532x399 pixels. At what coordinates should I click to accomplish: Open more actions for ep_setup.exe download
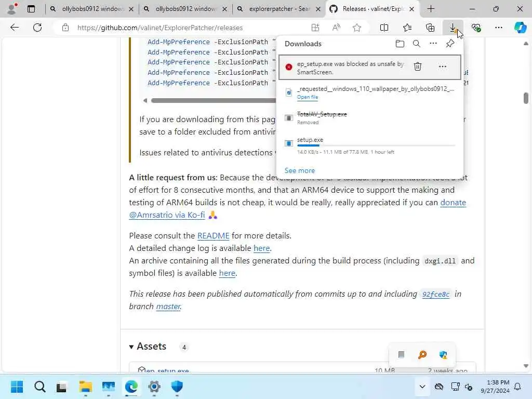coord(443,66)
